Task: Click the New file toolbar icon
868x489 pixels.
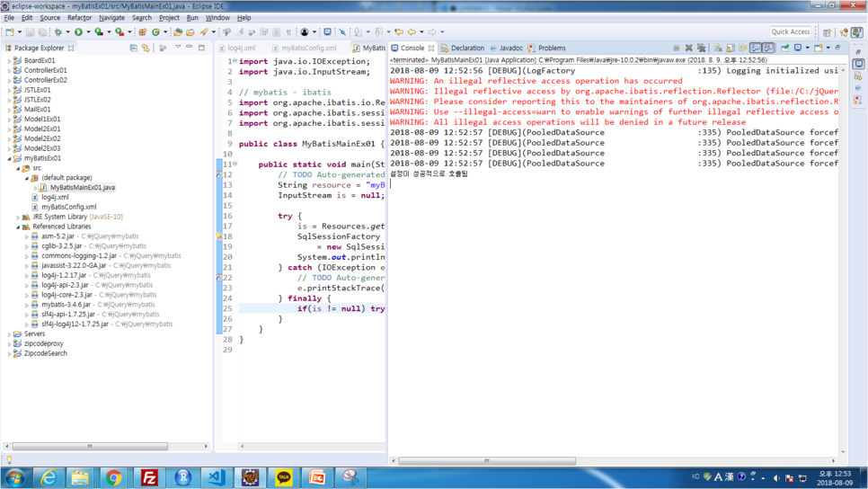Action: tap(10, 32)
